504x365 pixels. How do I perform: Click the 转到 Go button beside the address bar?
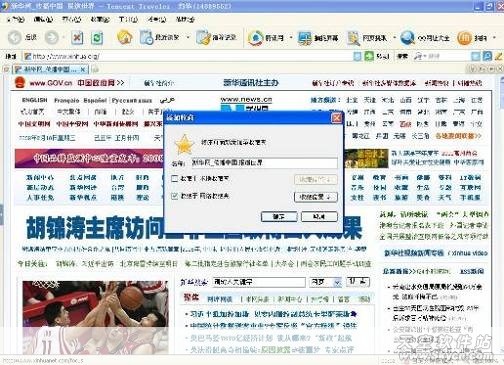382,56
